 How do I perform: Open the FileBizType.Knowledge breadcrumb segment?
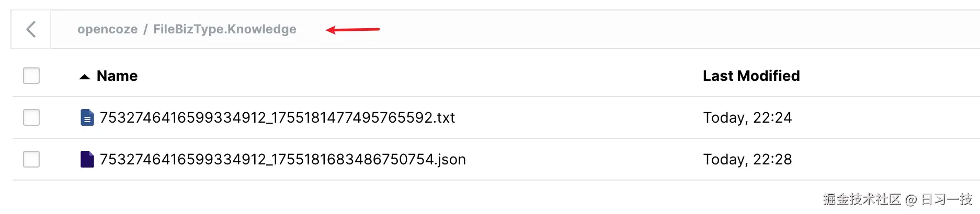(x=224, y=29)
